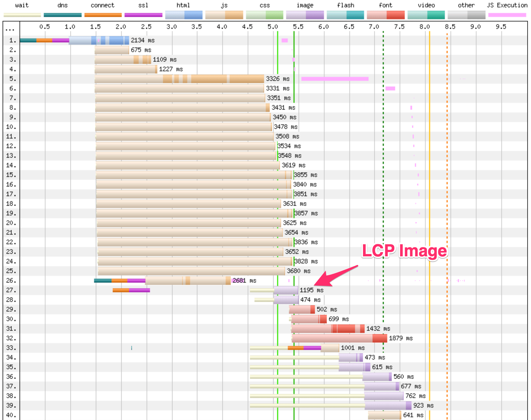This screenshot has height=420, width=531.
Task: Click the 5.0 second time axis label
Action: pyautogui.click(x=273, y=27)
